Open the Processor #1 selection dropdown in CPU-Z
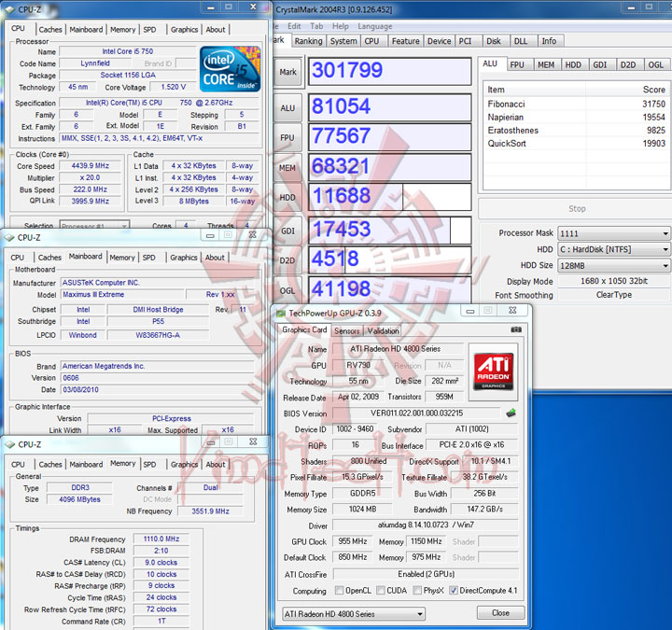The image size is (672, 630). coord(94,226)
